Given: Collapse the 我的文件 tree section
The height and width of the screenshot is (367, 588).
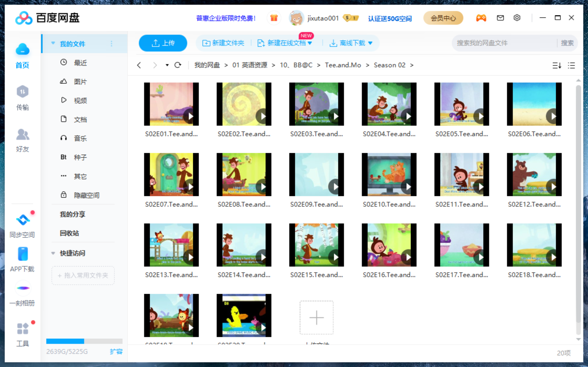Looking at the screenshot, I should coord(53,43).
